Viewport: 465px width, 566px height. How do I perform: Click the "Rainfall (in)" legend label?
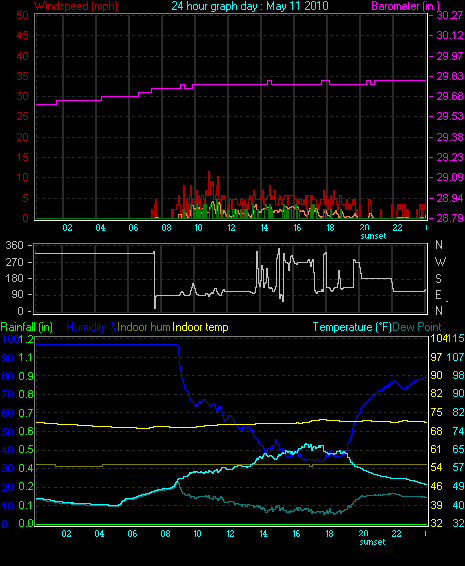pyautogui.click(x=27, y=327)
